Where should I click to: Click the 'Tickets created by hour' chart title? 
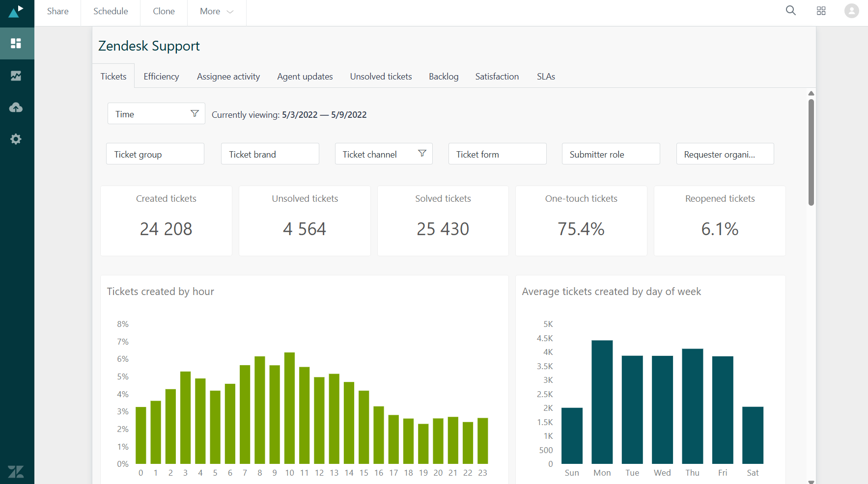click(161, 291)
